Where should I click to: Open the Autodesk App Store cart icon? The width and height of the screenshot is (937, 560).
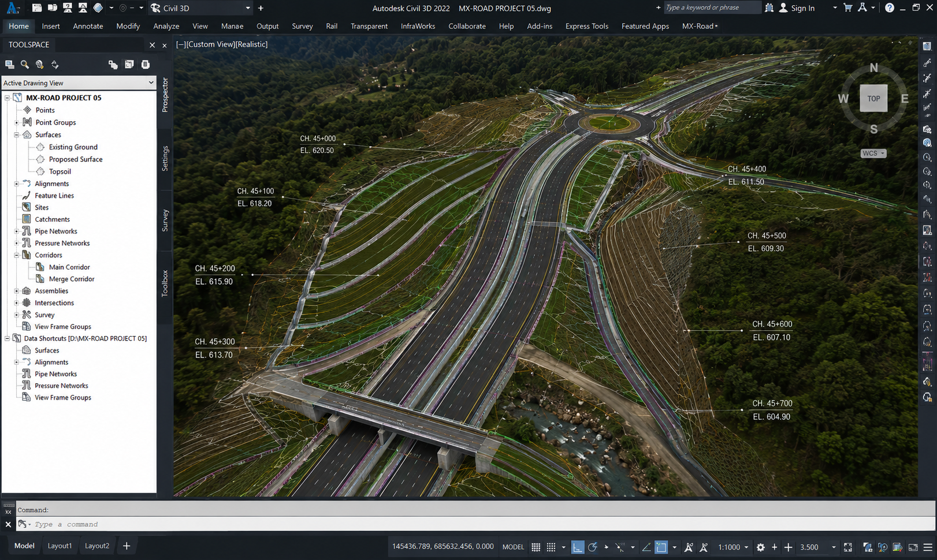[x=847, y=8]
